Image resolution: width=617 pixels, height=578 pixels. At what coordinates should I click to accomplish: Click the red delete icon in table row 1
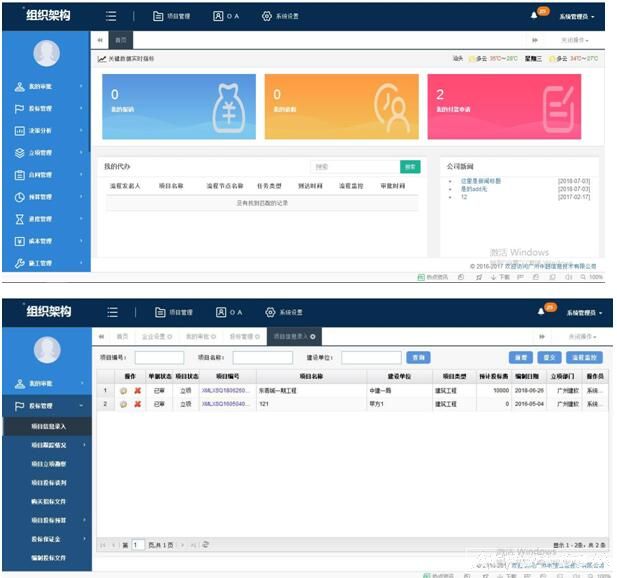[x=137, y=391]
